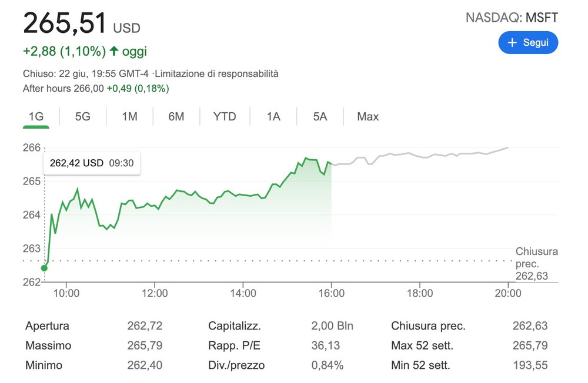Show the 6M chart range

[176, 116]
